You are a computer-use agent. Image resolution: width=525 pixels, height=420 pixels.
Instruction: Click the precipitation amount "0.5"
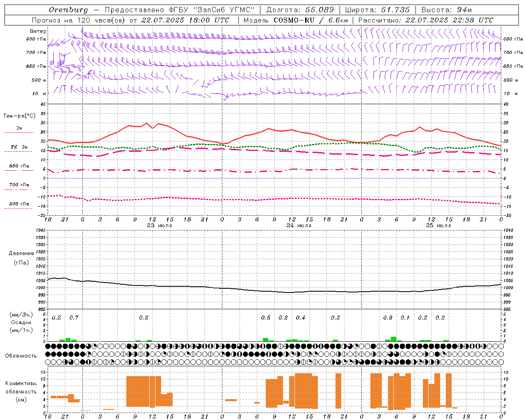[x=266, y=318]
